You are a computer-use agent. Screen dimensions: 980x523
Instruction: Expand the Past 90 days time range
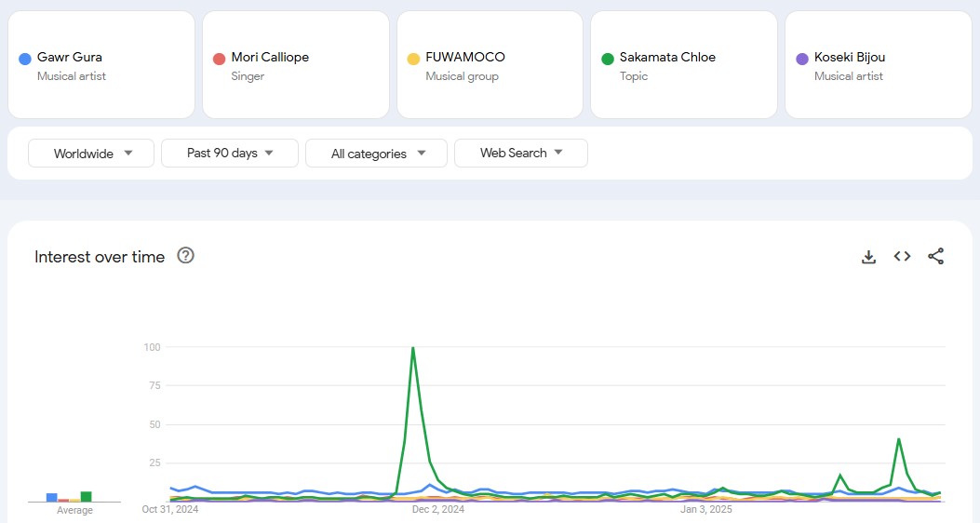point(230,153)
